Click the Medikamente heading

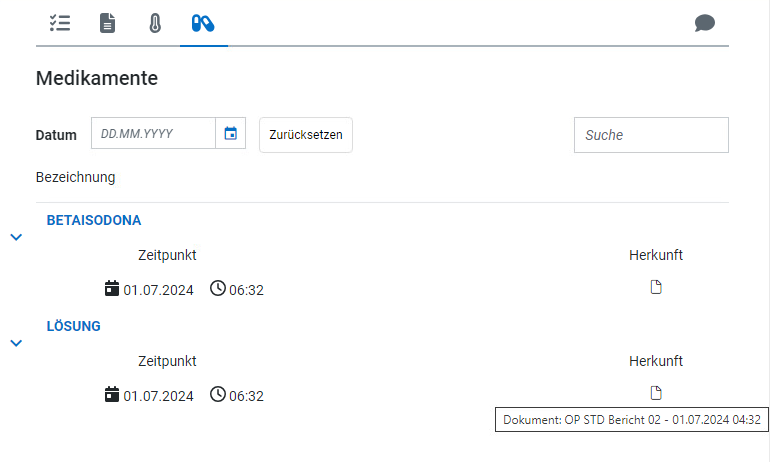click(x=97, y=78)
